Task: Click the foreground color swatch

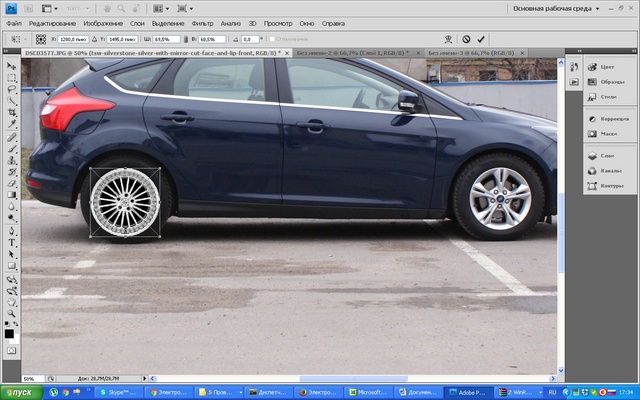Action: pos(9,334)
